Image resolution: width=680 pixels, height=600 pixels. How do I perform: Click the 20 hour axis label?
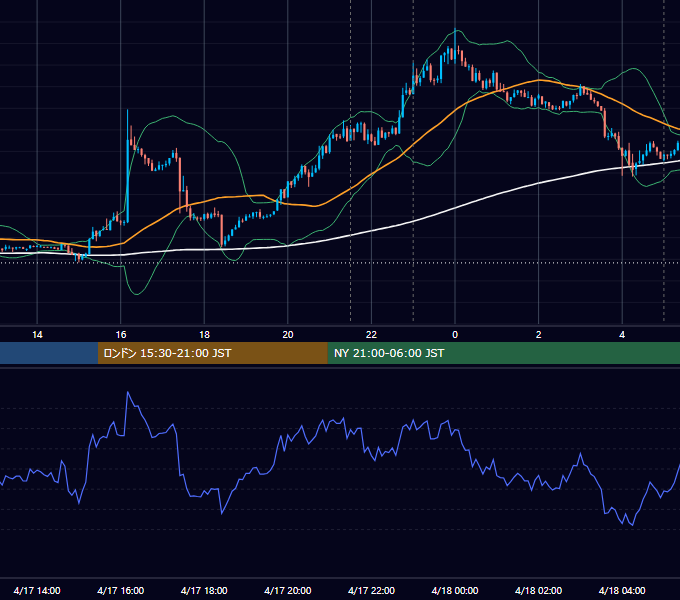(288, 335)
